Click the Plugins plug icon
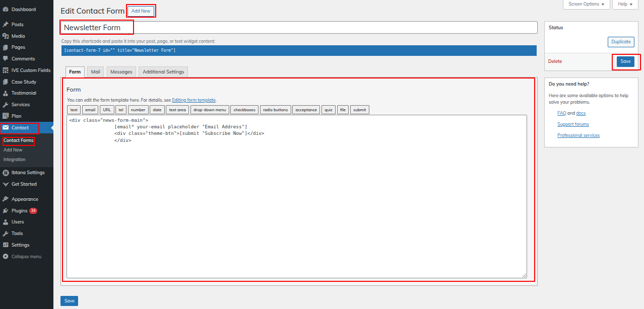Viewport: 644px width, 309px height. coord(6,211)
